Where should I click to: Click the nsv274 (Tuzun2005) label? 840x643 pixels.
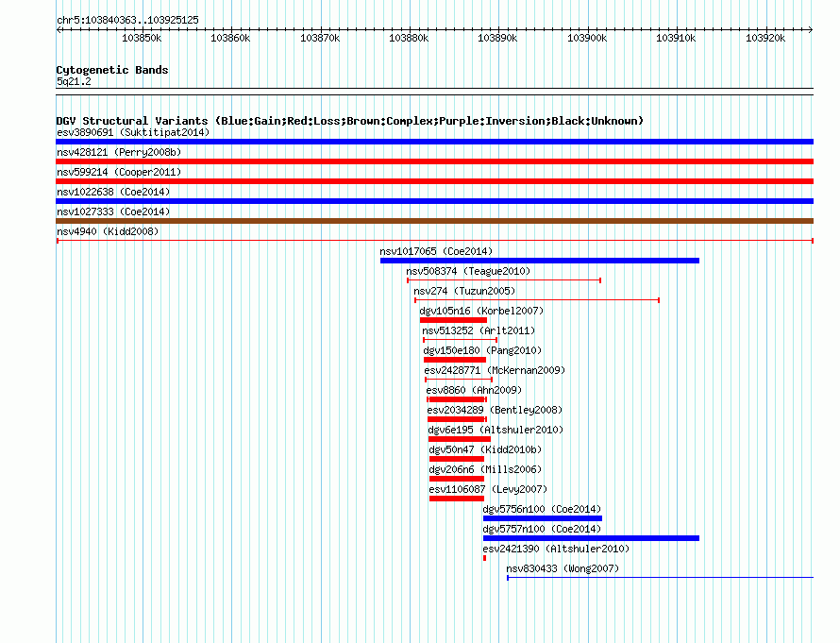[464, 291]
